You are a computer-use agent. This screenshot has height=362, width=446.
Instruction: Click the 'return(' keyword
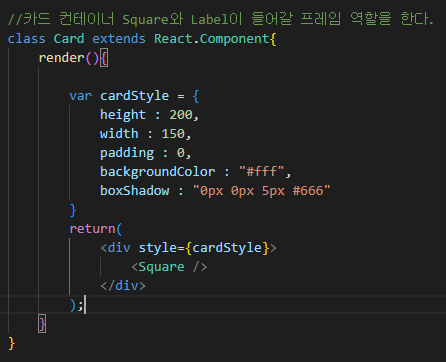coord(96,229)
